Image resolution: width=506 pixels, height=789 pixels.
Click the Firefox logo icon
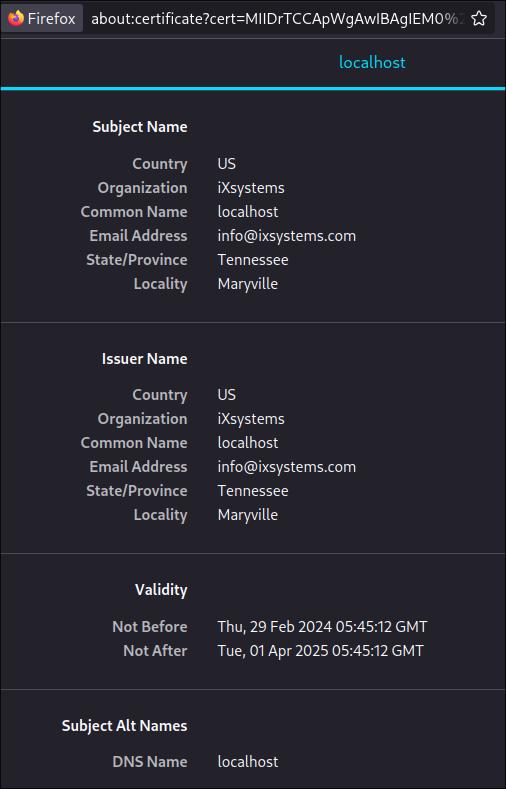(16, 18)
